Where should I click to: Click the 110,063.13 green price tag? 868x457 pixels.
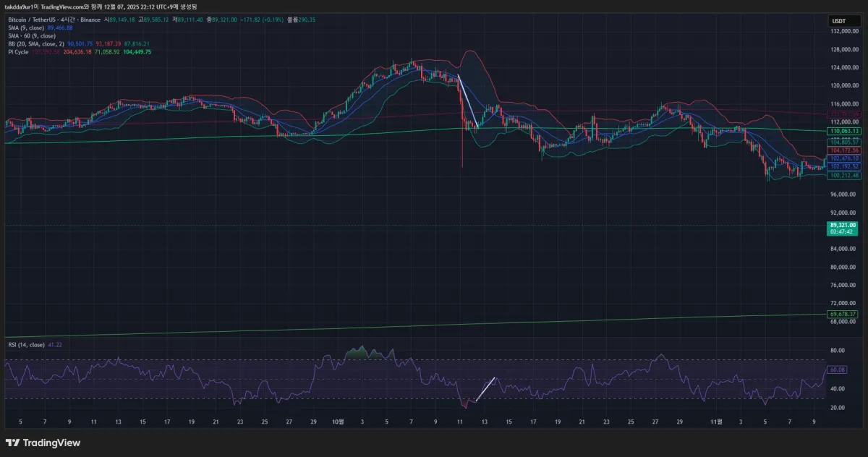(x=844, y=131)
